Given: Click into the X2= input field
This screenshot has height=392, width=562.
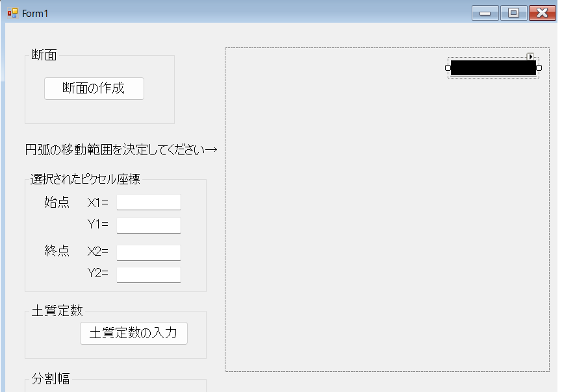Looking at the screenshot, I should click(x=148, y=252).
